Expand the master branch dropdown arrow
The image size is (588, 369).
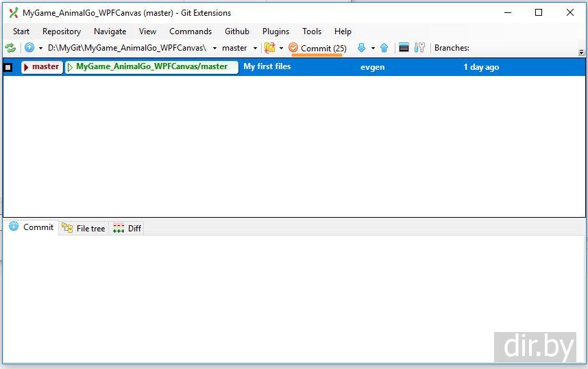(255, 49)
